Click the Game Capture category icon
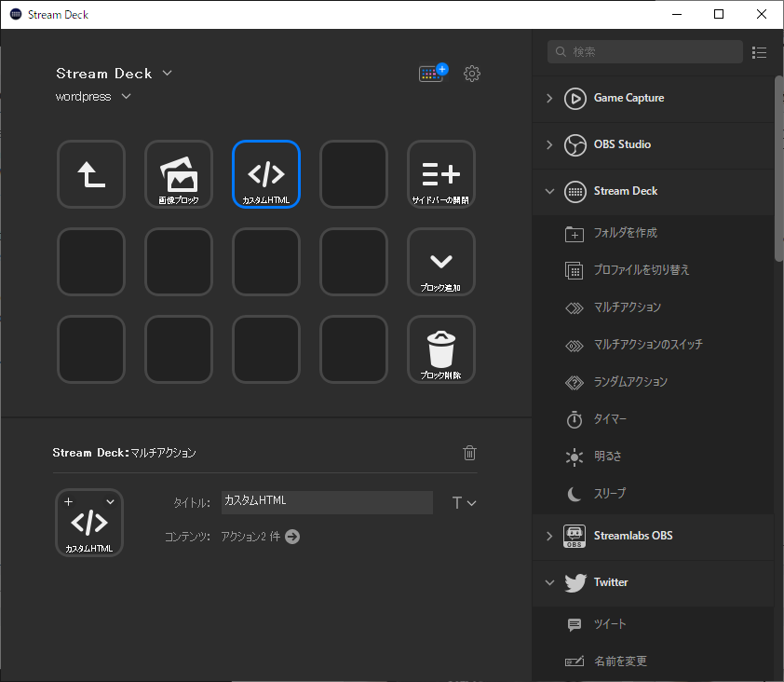This screenshot has height=682, width=784. point(575,98)
